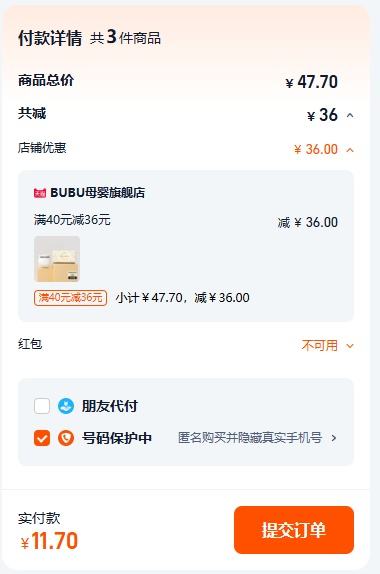The width and height of the screenshot is (380, 574).
Task: Click the orange phone protection icon
Action: 66,438
